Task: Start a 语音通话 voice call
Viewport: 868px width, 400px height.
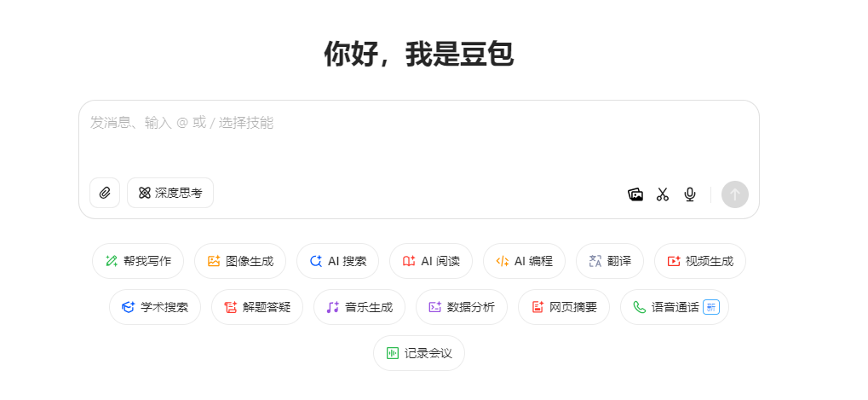Action: point(675,307)
